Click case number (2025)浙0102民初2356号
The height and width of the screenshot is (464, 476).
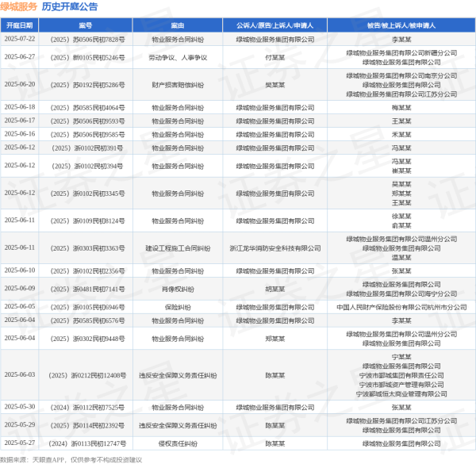click(x=87, y=270)
